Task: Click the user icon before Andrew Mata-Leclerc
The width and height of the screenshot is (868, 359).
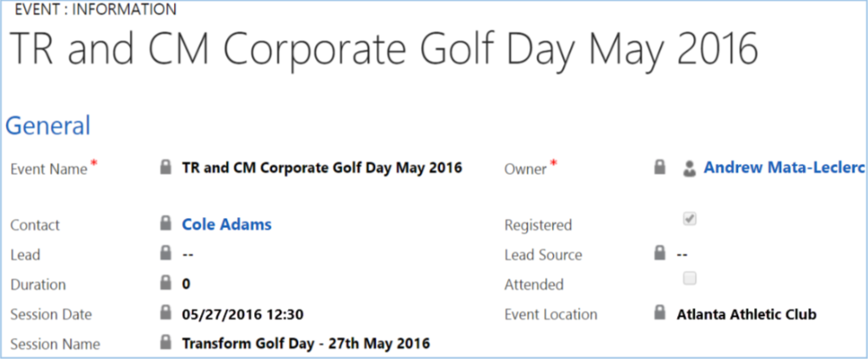Action: tap(690, 168)
